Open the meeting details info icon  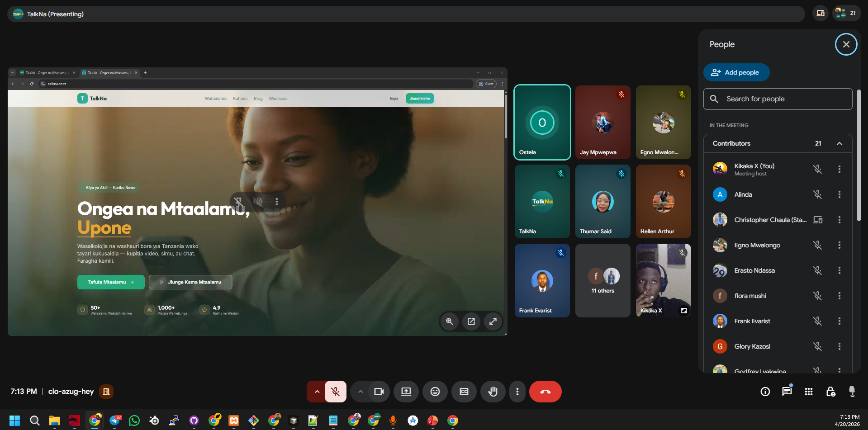(x=765, y=392)
